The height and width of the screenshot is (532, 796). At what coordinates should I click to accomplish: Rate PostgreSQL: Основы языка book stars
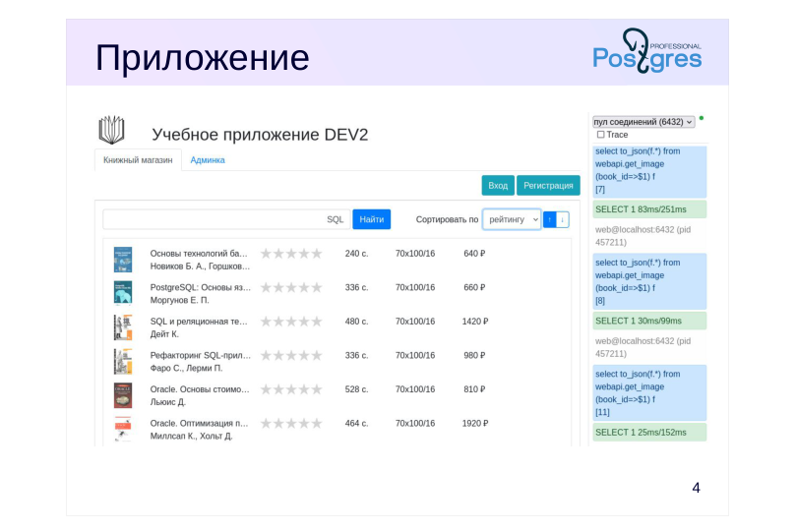pyautogui.click(x=291, y=287)
